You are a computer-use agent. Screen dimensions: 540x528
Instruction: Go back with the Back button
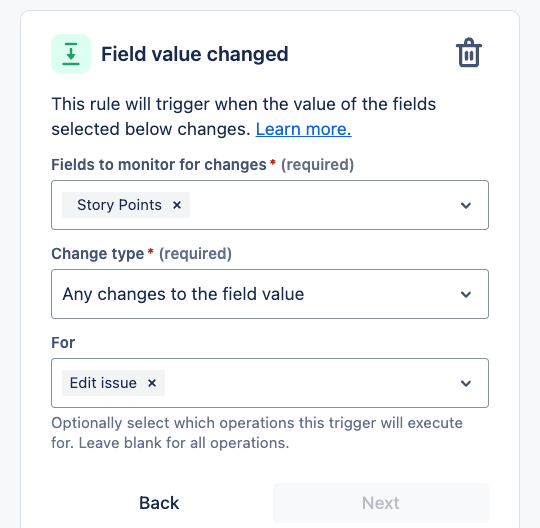159,503
